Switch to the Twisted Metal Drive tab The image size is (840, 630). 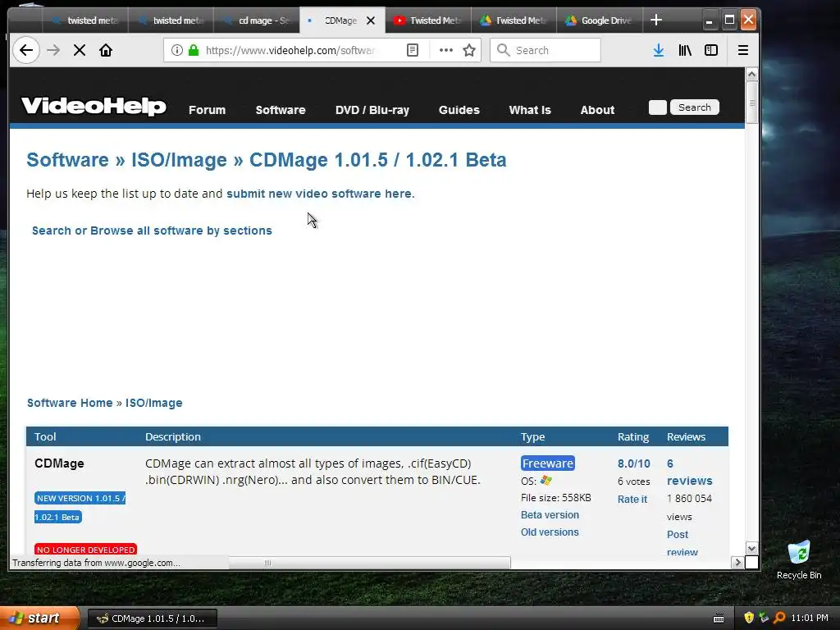(x=514, y=21)
